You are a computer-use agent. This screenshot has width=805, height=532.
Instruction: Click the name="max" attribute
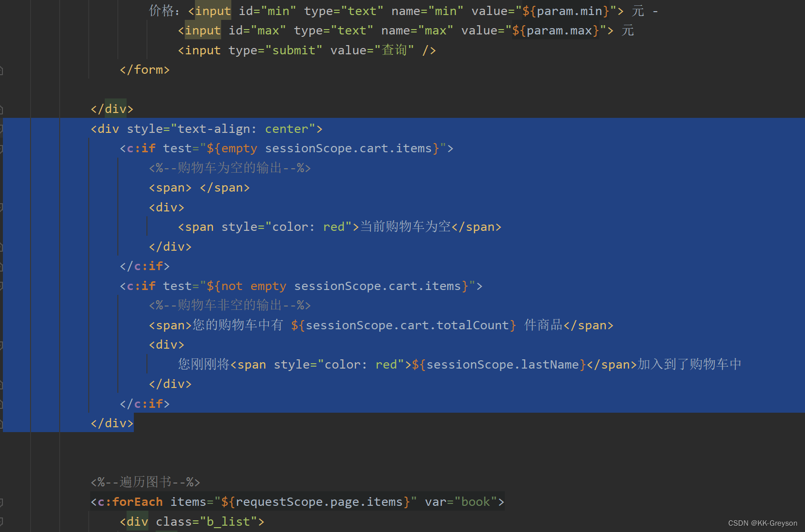(x=417, y=31)
